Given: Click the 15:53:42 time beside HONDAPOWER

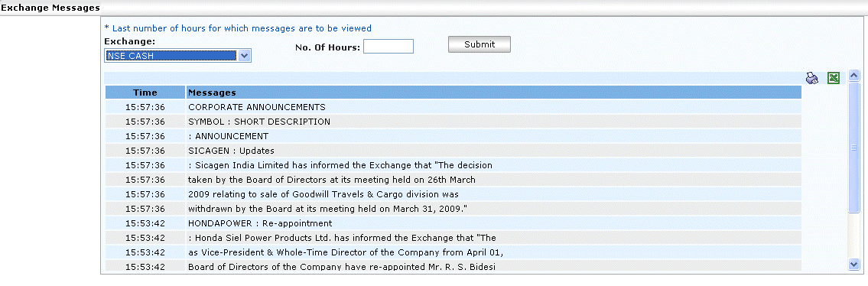Looking at the screenshot, I should (x=145, y=223).
